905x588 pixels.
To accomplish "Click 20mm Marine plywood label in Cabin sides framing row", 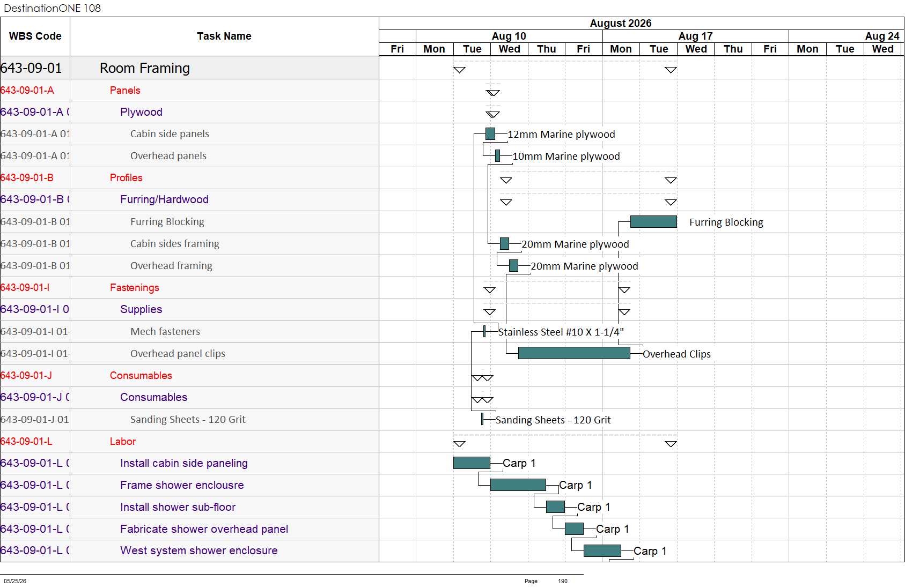I will pos(576,244).
